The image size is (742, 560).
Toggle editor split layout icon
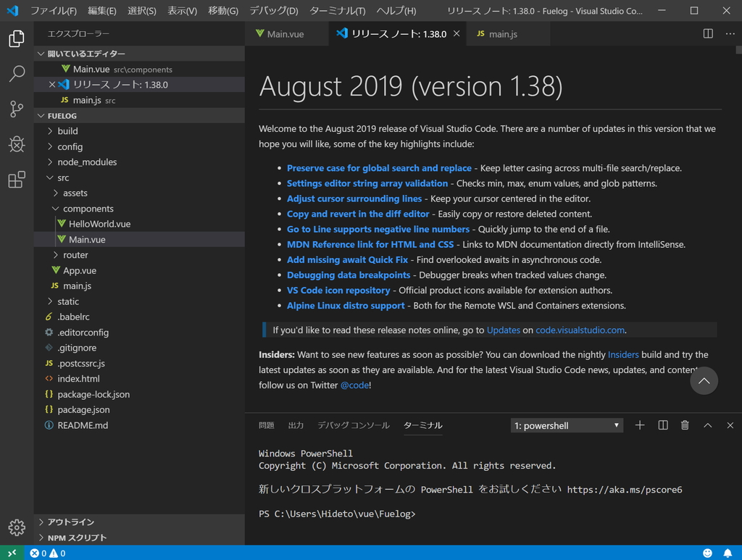click(x=706, y=33)
